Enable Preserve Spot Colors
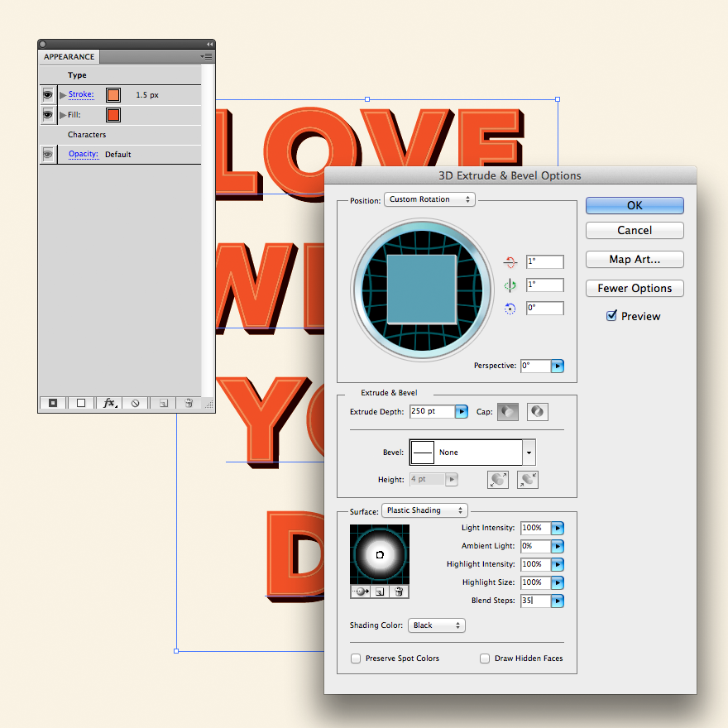 click(356, 659)
